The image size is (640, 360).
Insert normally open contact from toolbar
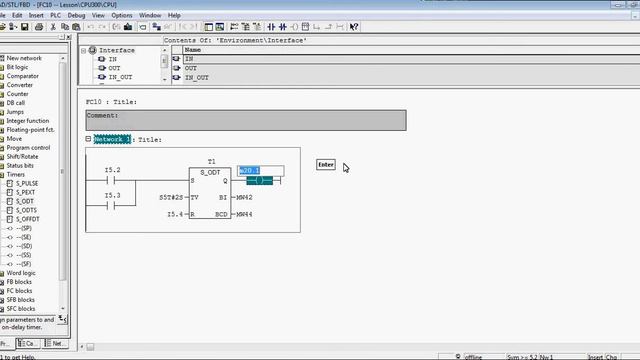click(x=271, y=27)
